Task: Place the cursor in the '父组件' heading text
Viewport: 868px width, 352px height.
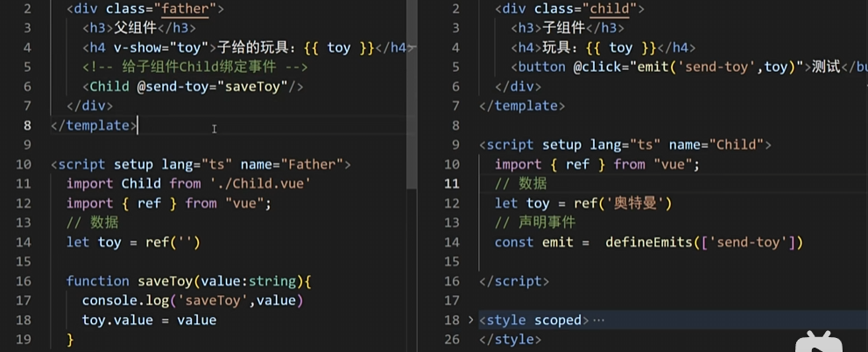Action: coord(135,28)
